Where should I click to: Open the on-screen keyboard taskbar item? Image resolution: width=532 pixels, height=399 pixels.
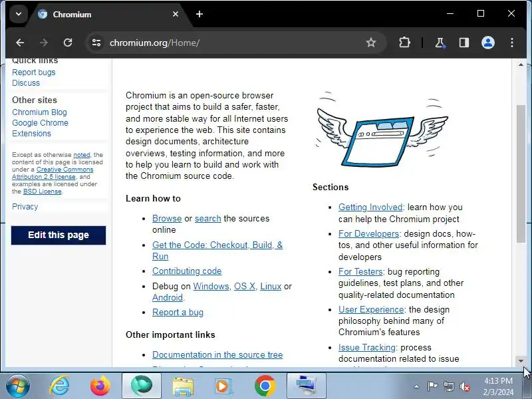307,386
